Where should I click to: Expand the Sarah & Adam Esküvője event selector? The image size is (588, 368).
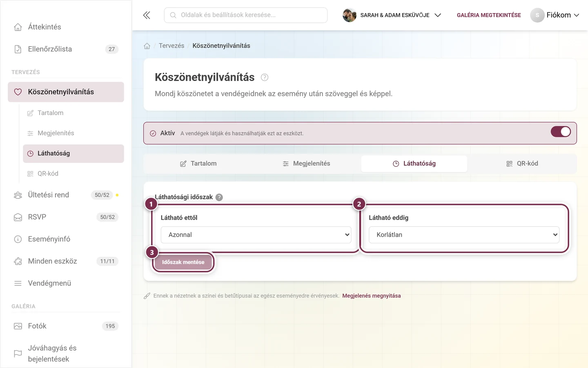pos(392,15)
